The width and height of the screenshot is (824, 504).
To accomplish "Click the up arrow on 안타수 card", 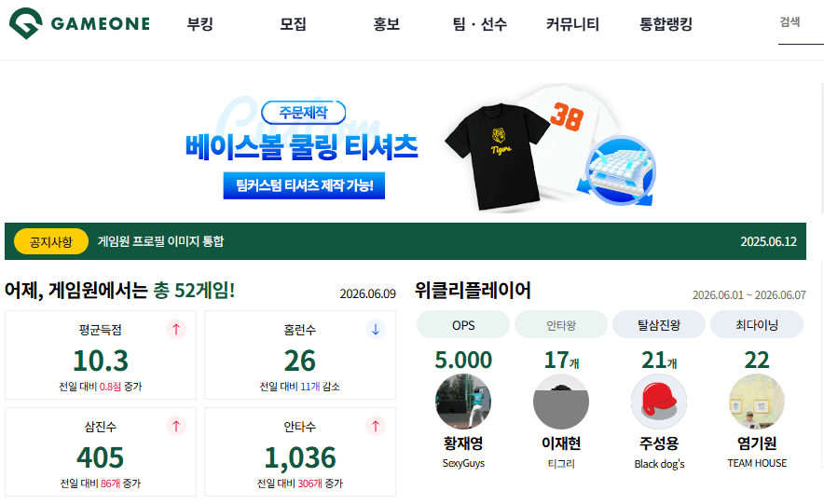I will pyautogui.click(x=376, y=426).
